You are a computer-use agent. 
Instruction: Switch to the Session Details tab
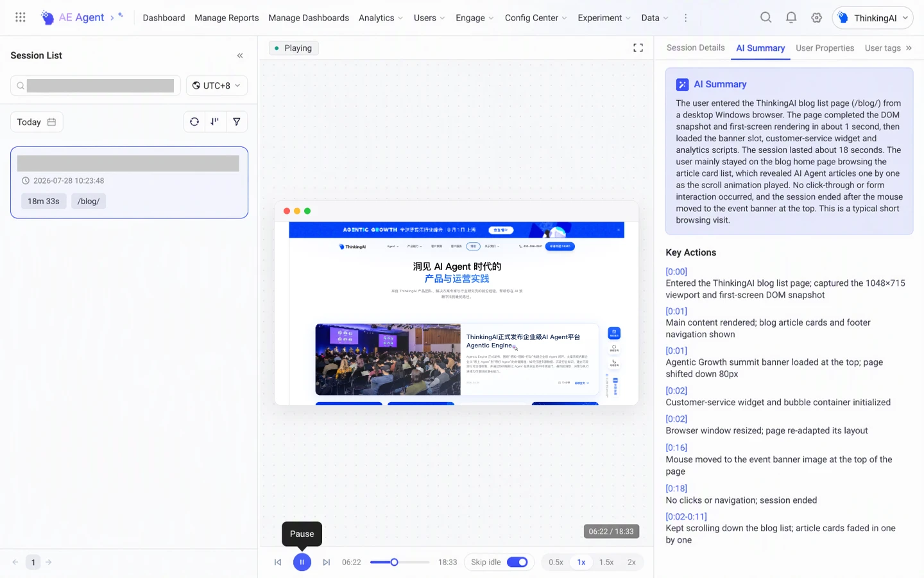[x=696, y=48]
